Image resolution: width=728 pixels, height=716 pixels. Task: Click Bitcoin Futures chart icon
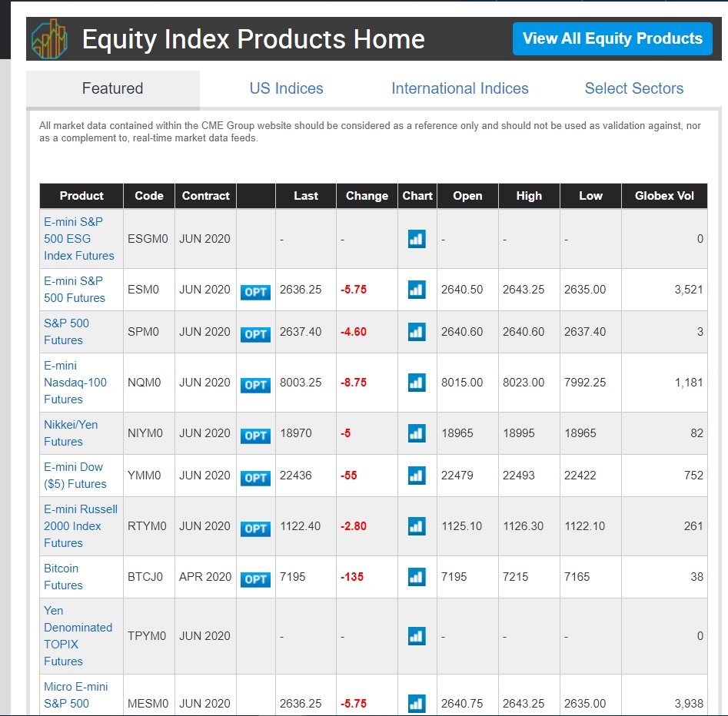pyautogui.click(x=416, y=577)
